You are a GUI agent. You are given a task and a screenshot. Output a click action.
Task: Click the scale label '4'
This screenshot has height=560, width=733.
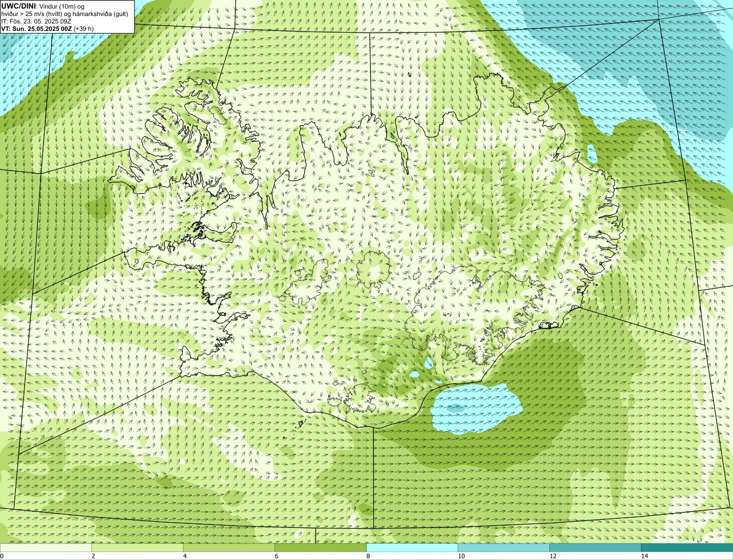[x=184, y=556]
